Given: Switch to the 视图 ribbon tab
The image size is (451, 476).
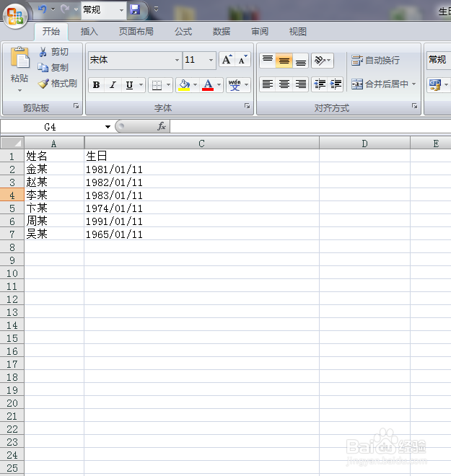Looking at the screenshot, I should coord(298,32).
